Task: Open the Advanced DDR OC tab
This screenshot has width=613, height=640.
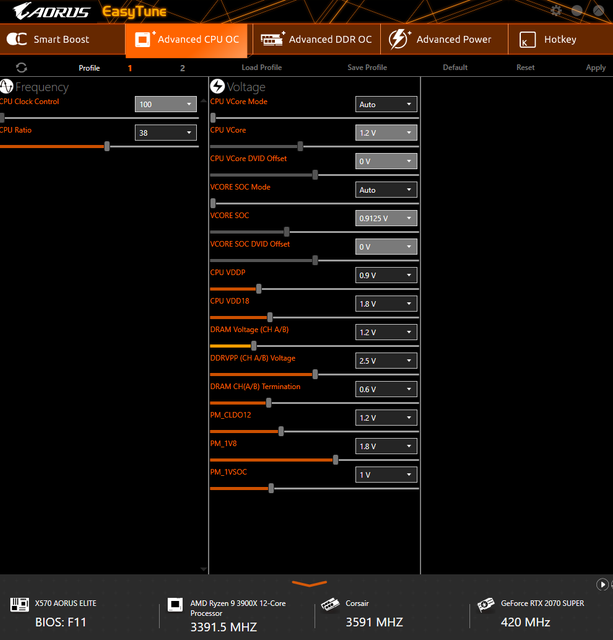Action: coord(316,40)
